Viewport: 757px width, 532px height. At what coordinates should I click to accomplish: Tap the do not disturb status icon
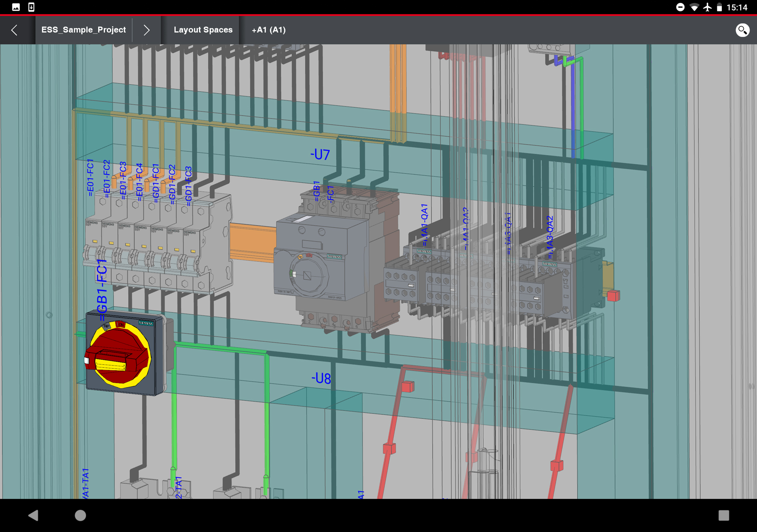(x=680, y=7)
